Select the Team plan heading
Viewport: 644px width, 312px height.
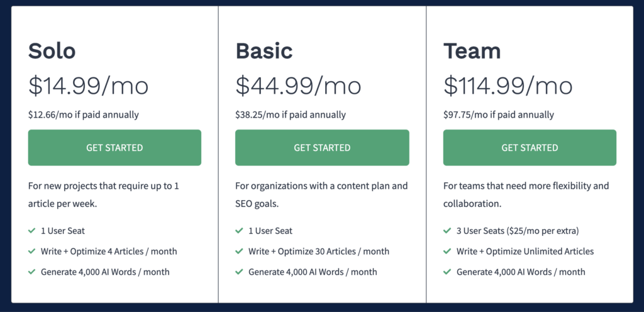click(x=472, y=51)
